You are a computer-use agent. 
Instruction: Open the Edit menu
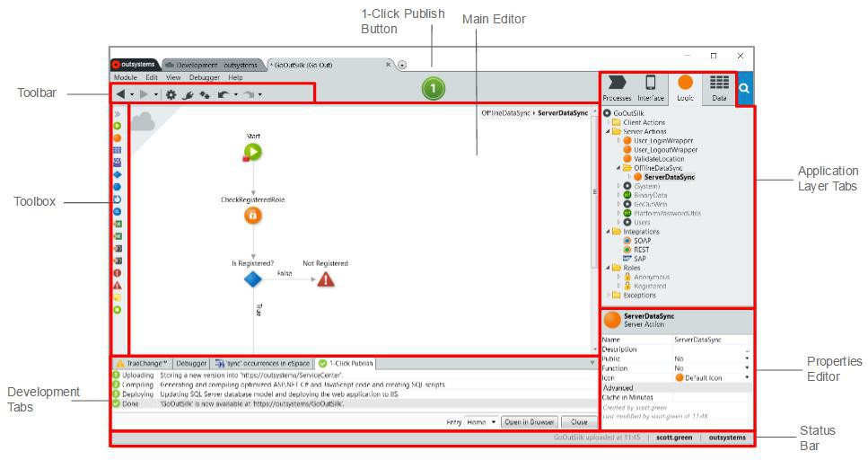[x=152, y=77]
